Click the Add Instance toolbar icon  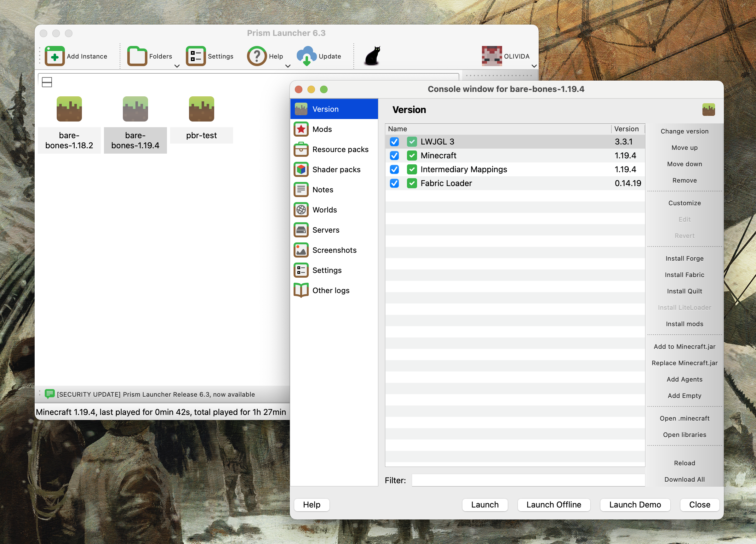point(55,56)
